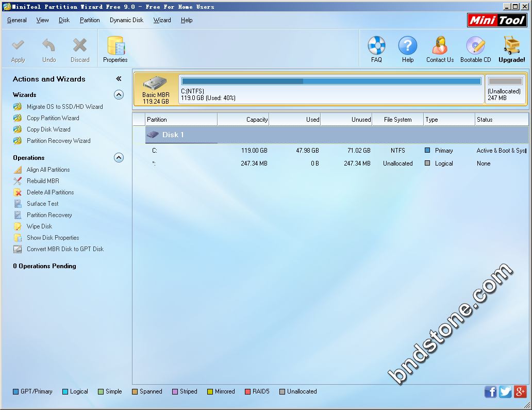
Task: Click the Logical legend swatch
Action: tap(65, 391)
